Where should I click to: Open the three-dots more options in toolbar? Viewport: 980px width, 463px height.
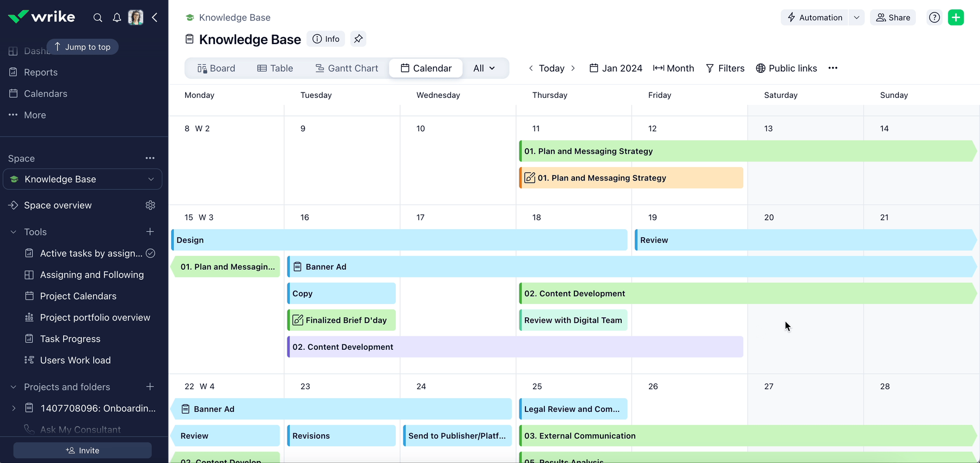click(832, 68)
